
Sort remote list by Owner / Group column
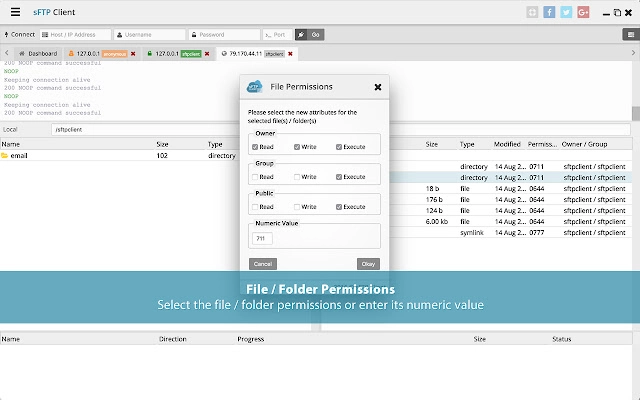tap(584, 144)
